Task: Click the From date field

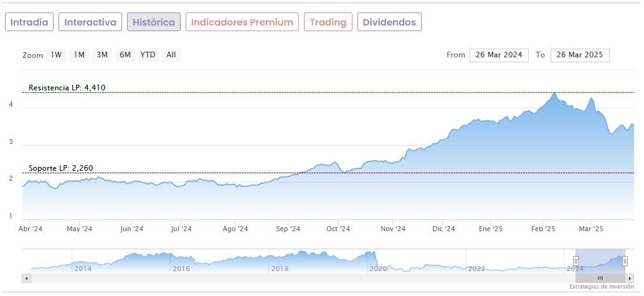Action: [499, 55]
